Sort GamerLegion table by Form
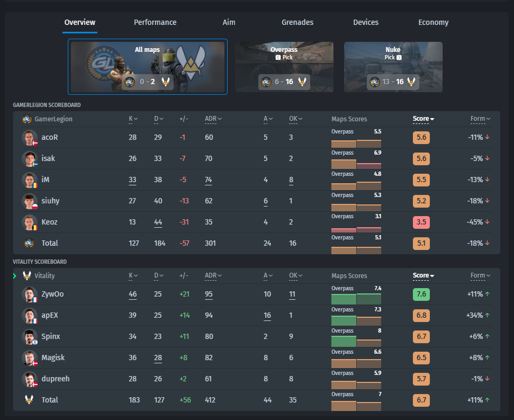The width and height of the screenshot is (514, 420). click(480, 119)
